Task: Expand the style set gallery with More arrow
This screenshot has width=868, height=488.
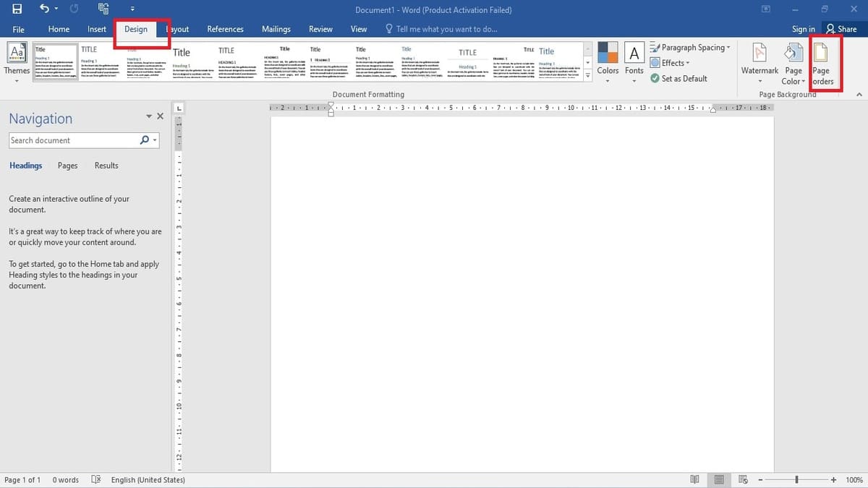Action: click(587, 76)
